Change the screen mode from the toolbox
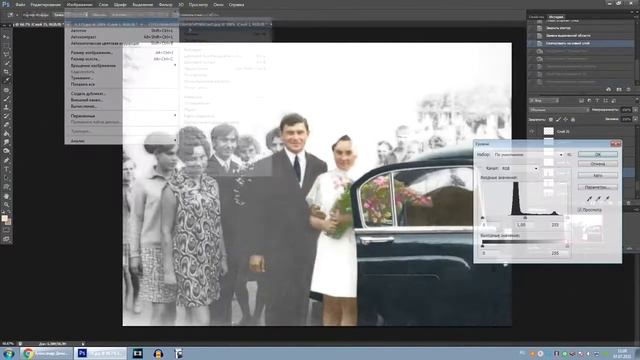 pyautogui.click(x=6, y=239)
